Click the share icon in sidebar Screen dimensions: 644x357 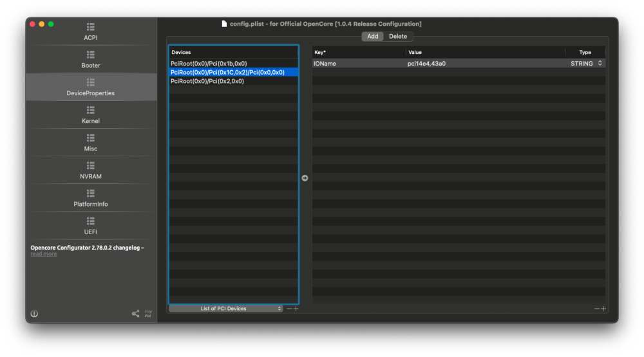(135, 313)
